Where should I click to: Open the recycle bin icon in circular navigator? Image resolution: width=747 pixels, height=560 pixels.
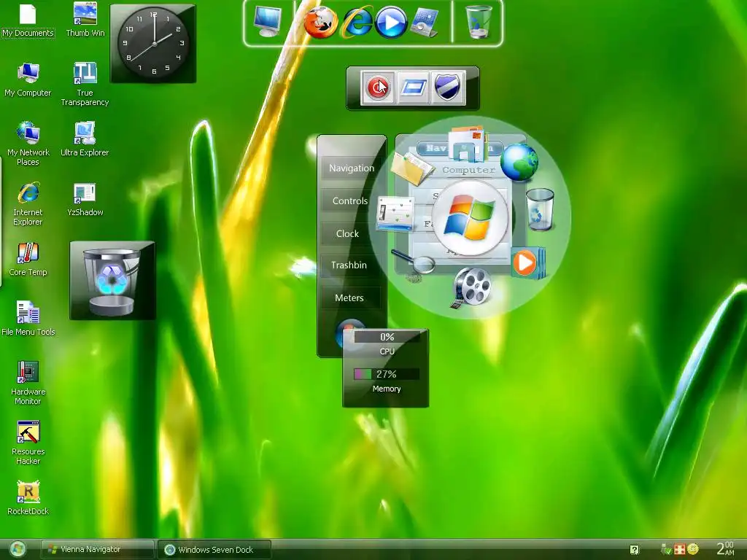[540, 209]
